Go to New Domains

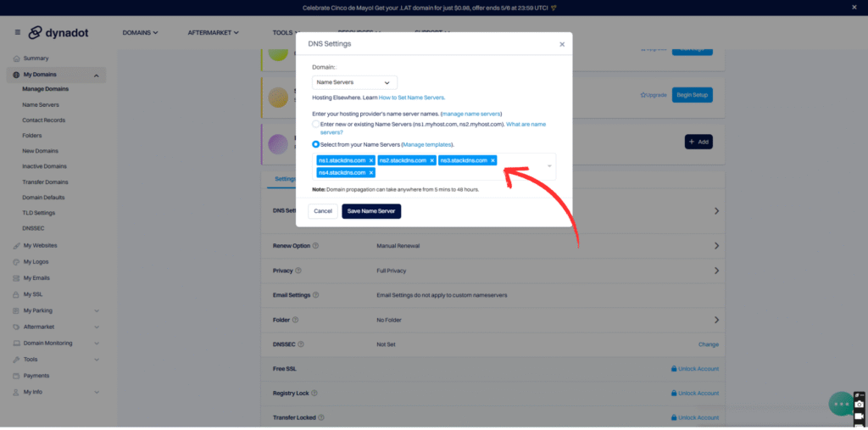(x=40, y=151)
